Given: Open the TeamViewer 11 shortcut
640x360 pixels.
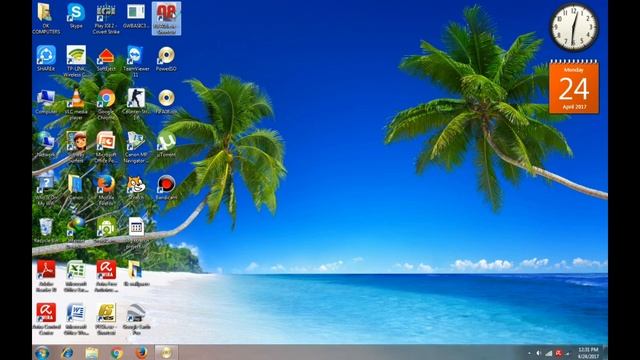Looking at the screenshot, I should click(136, 61).
